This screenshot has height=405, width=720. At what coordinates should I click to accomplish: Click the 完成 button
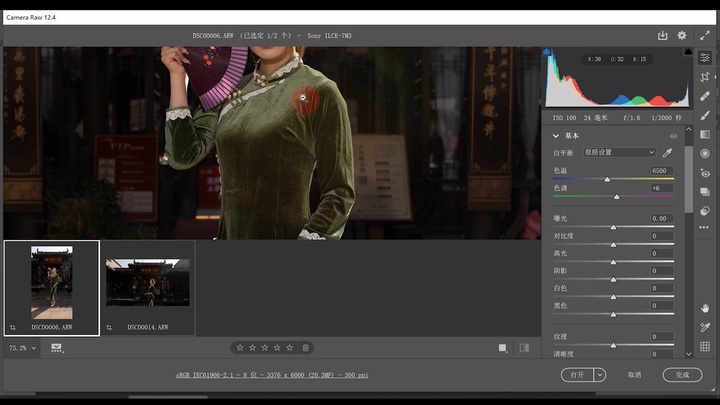click(682, 374)
